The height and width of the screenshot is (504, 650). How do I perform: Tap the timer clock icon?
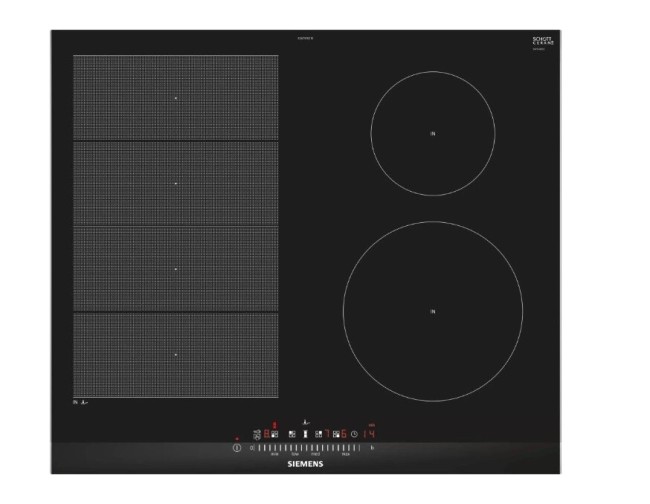tap(355, 434)
